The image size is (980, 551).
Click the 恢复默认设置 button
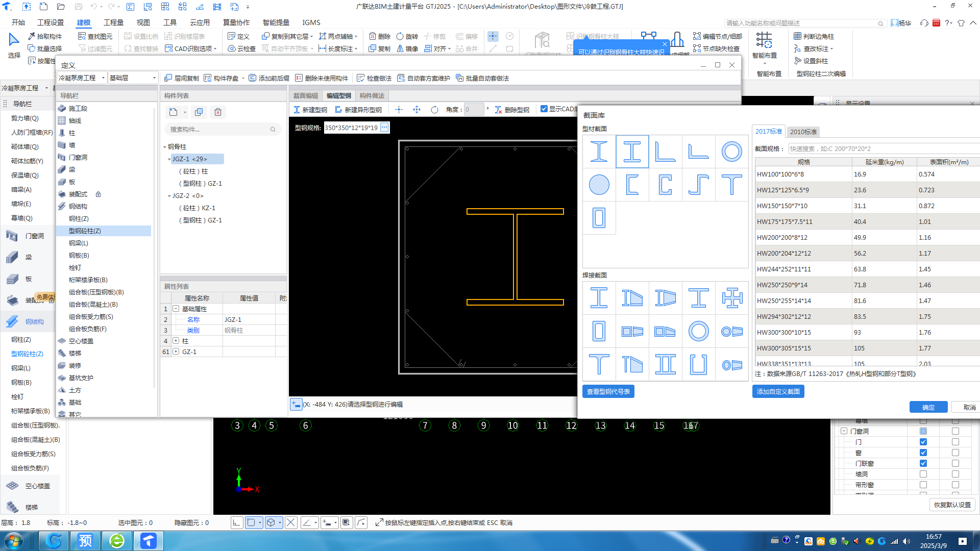click(x=952, y=505)
